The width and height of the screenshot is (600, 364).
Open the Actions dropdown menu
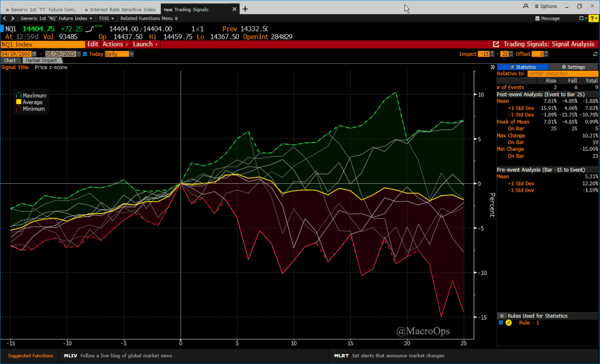point(115,44)
